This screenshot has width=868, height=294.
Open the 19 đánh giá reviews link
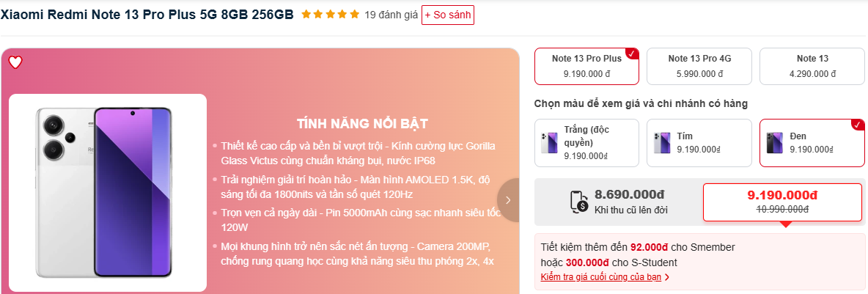tap(391, 15)
